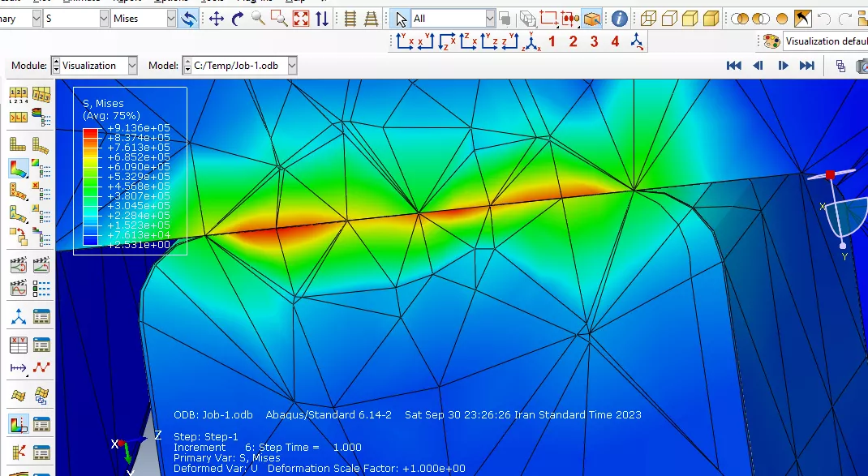Click the sync field output arrows icon
Screen dimensions: 868x476
[x=189, y=19]
